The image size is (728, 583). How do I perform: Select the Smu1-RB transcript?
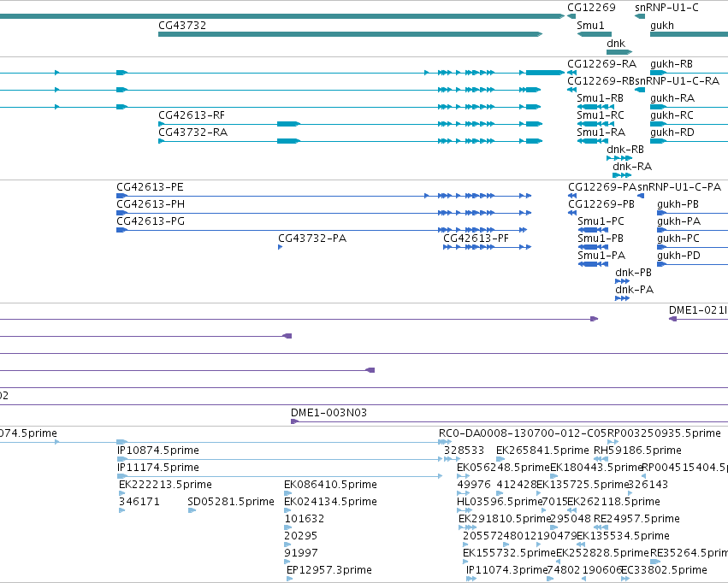click(x=600, y=98)
